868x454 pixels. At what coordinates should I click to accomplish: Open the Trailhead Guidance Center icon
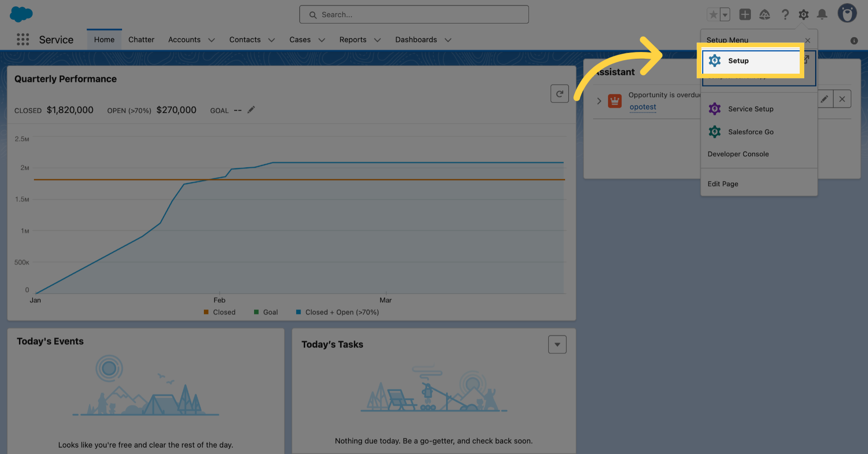(764, 14)
